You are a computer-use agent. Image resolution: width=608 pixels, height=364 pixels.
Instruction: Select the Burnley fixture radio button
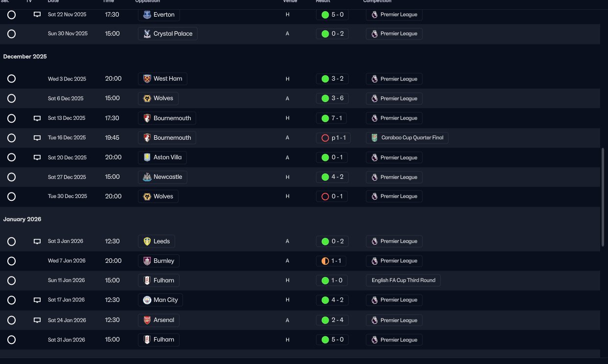tap(12, 261)
